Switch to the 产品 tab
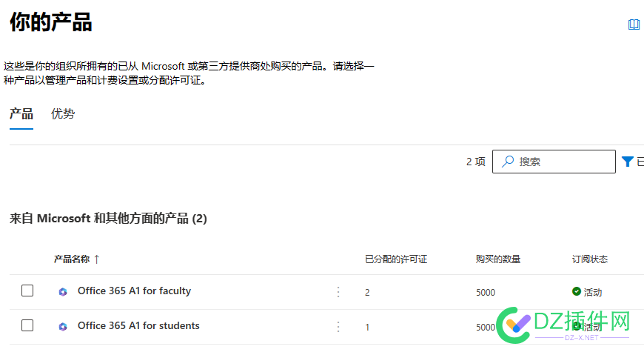 [x=21, y=114]
